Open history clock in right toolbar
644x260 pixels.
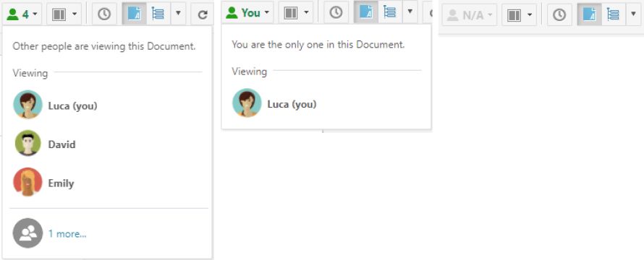pyautogui.click(x=559, y=15)
